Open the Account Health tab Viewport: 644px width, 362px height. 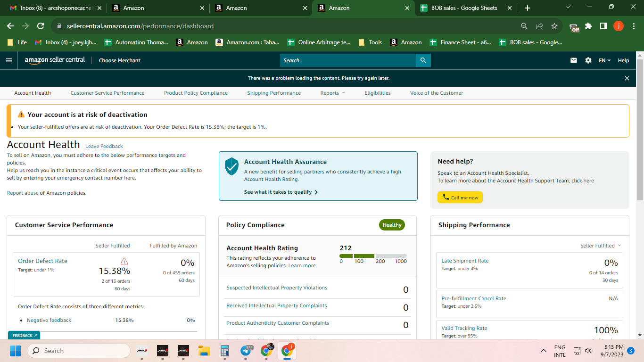coord(33,93)
